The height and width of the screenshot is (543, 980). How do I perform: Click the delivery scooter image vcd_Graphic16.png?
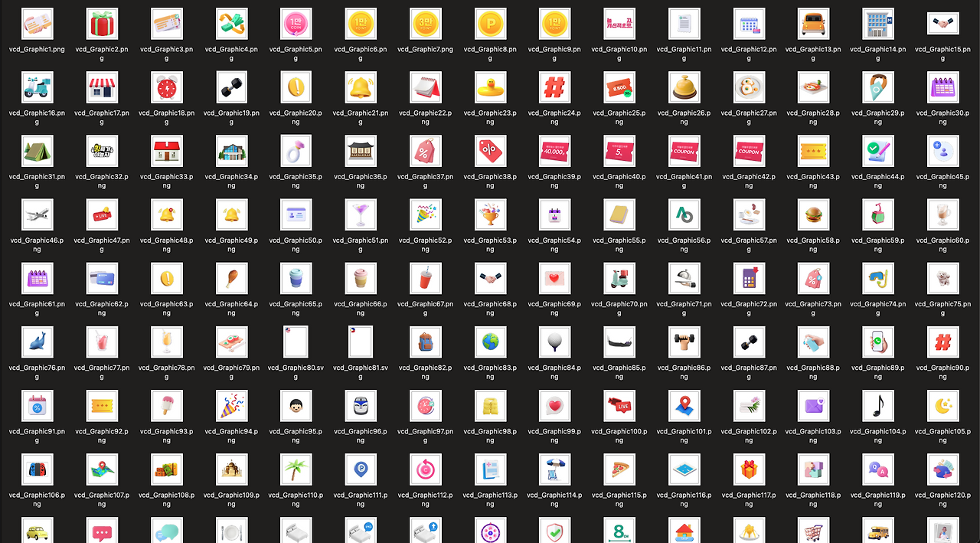pyautogui.click(x=37, y=87)
